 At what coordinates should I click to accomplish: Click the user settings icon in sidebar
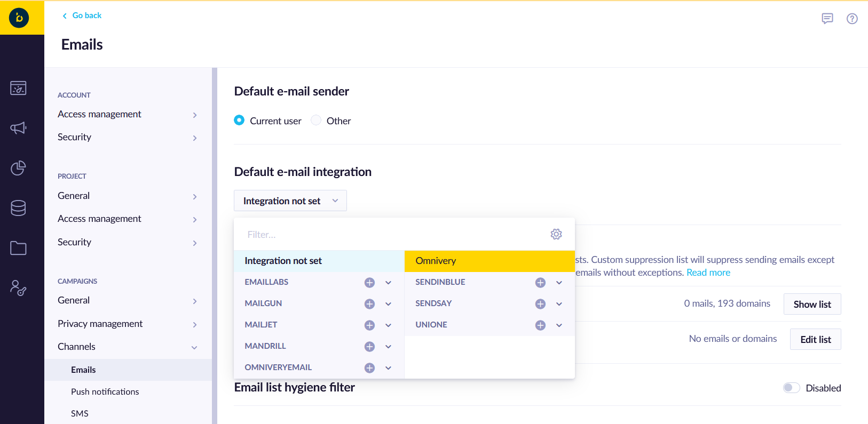click(x=18, y=288)
